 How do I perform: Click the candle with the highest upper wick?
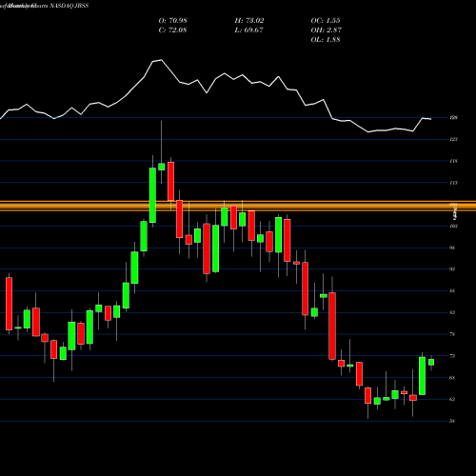[162, 167]
